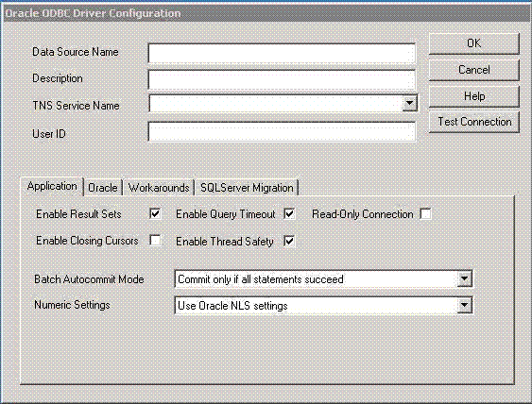532x404 pixels.
Task: Open Help for the driver configuration
Action: (x=474, y=96)
